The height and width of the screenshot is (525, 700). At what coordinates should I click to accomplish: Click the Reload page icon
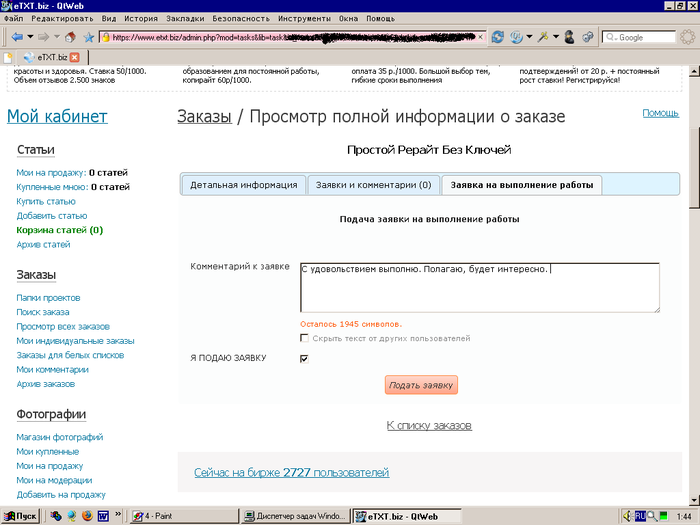pyautogui.click(x=497, y=37)
